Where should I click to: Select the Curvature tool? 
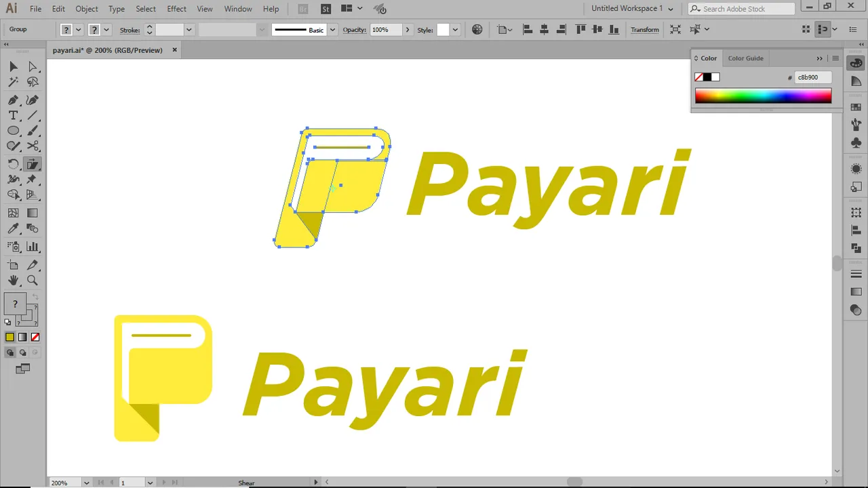pyautogui.click(x=32, y=100)
